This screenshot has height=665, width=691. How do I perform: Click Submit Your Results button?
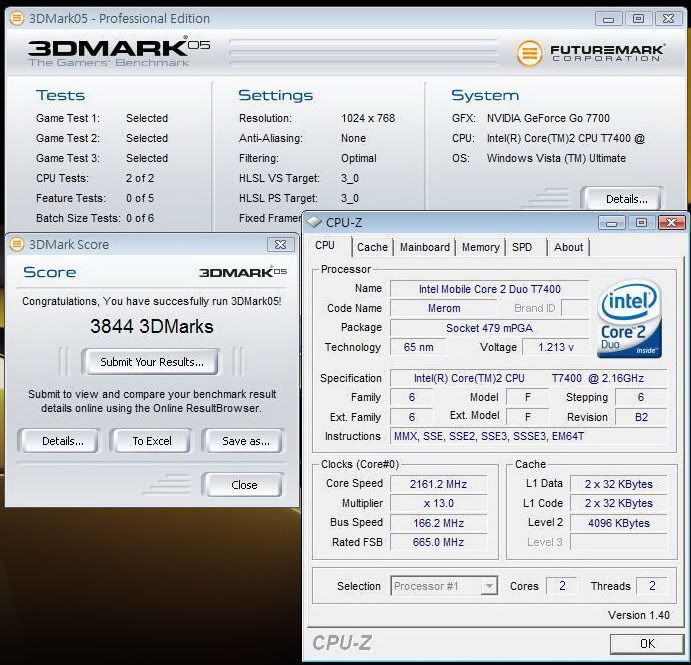150,362
